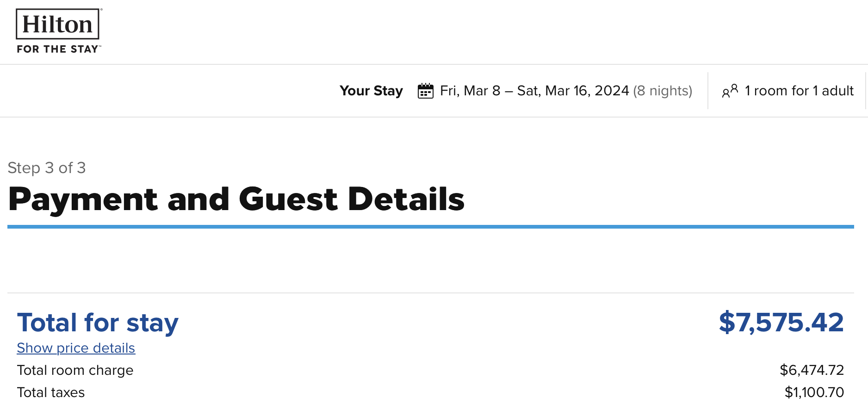
Task: Click the calendar icon next to dates
Action: coord(425,91)
